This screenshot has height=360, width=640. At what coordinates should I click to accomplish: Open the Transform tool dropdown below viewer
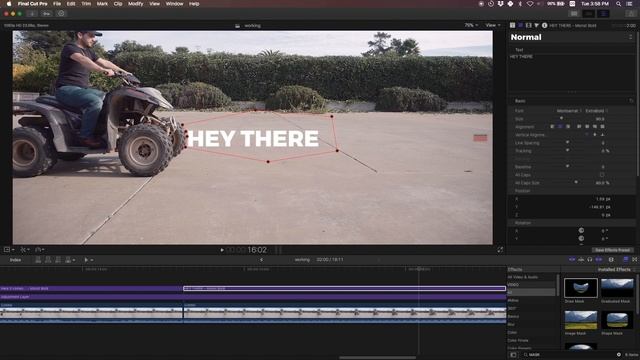tap(9, 249)
